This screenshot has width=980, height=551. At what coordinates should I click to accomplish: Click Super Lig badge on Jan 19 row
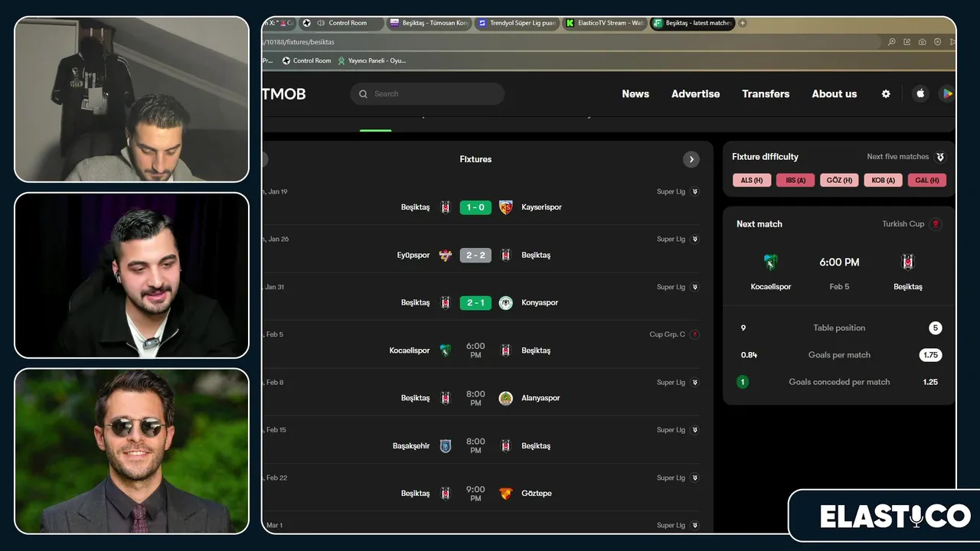click(x=695, y=191)
